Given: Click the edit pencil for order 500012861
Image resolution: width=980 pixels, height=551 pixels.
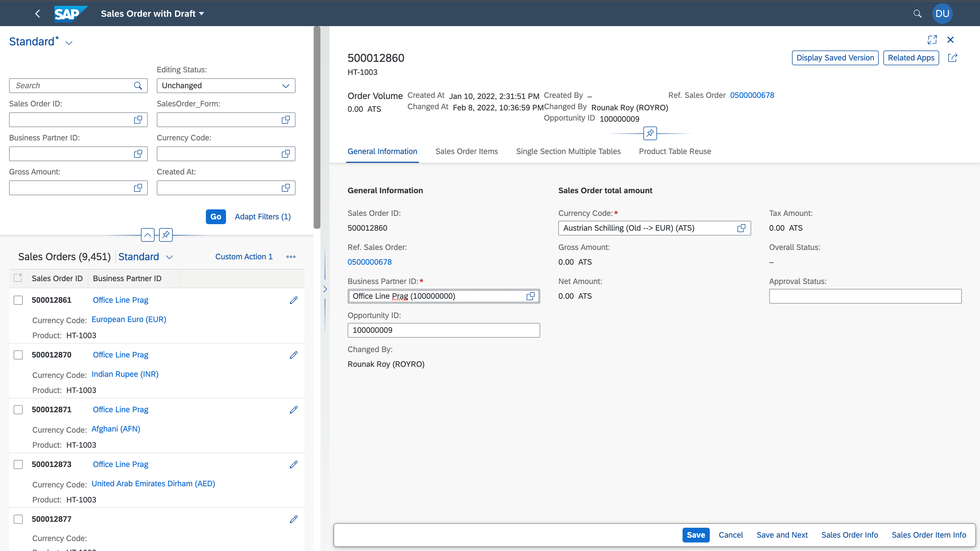Looking at the screenshot, I should (x=293, y=300).
